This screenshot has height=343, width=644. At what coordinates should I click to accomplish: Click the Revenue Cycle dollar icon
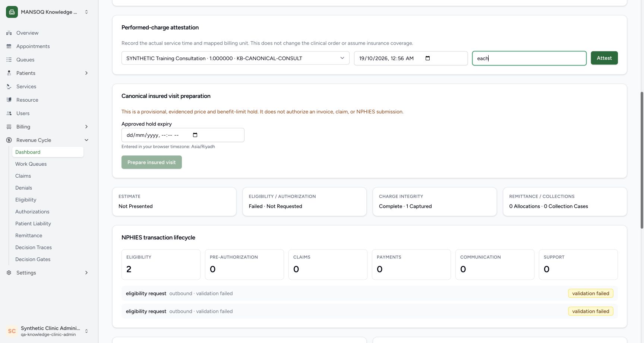9,140
